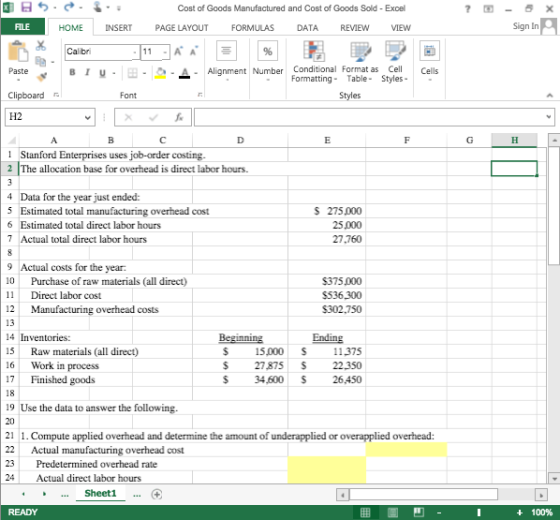Click the zoom in plus button
Viewport: 560px width, 520px height.
520,512
